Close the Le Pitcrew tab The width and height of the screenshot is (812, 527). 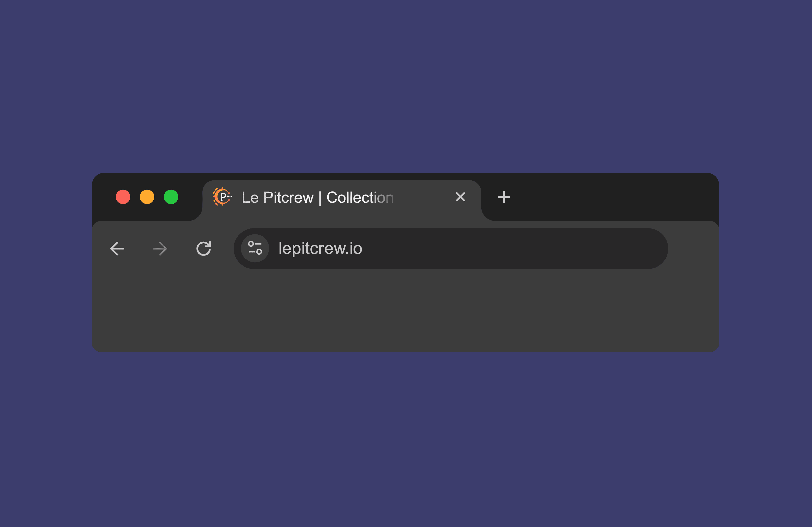pyautogui.click(x=460, y=197)
